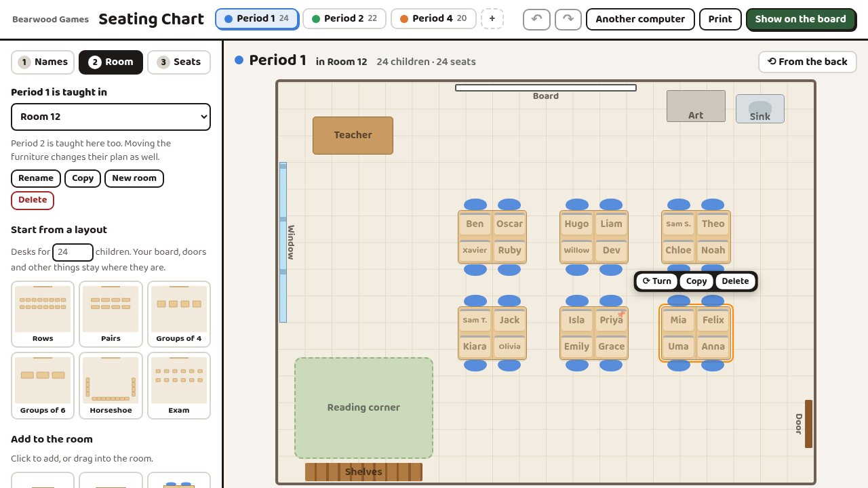Pick the Horseshoe layout
Image resolution: width=868 pixels, height=488 pixels.
[111, 386]
